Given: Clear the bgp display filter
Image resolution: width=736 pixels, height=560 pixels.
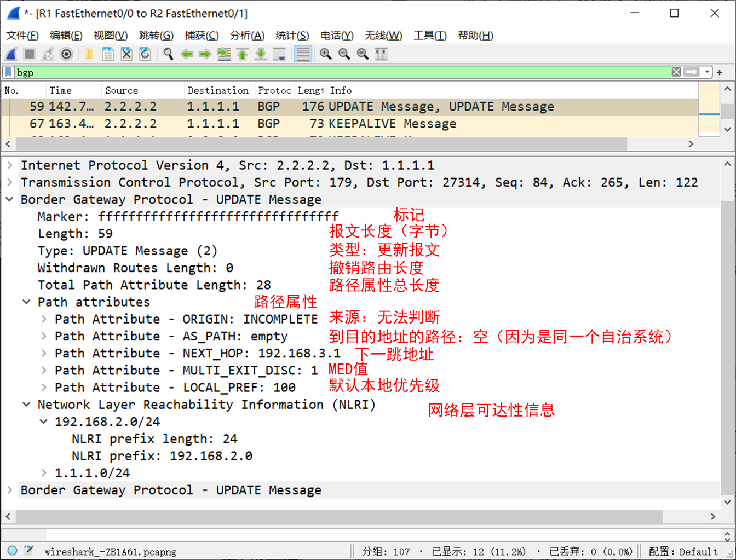Looking at the screenshot, I should click(677, 72).
